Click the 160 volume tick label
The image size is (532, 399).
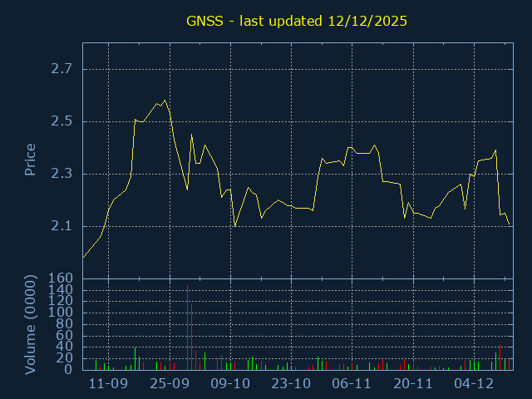(61, 278)
